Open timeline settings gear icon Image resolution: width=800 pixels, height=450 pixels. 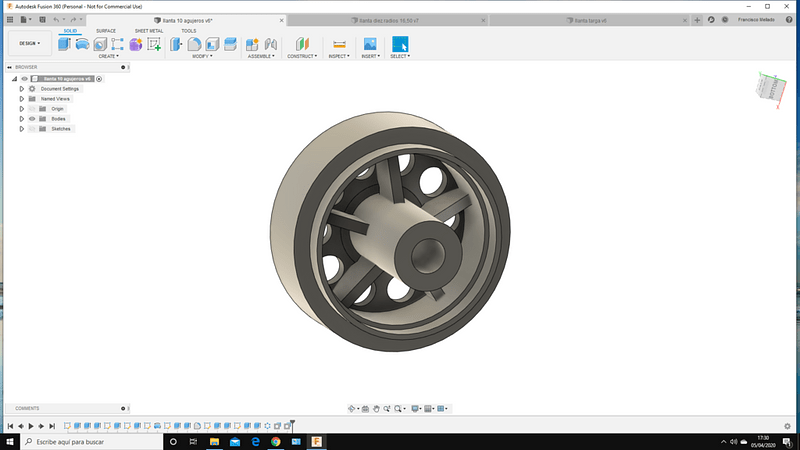pos(788,426)
